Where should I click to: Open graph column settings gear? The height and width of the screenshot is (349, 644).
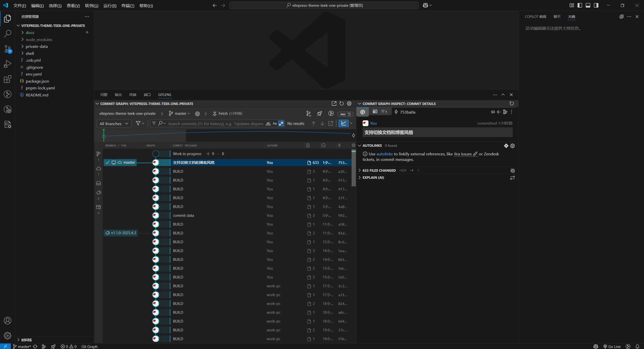point(353,145)
